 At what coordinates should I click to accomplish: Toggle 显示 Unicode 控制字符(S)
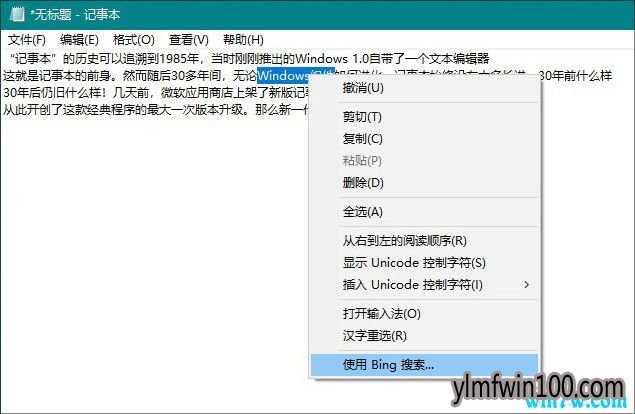point(424,263)
